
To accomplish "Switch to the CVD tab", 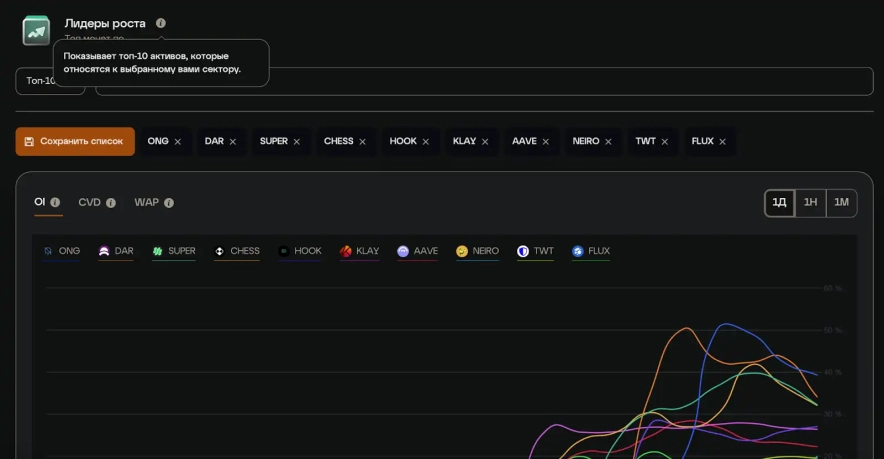I will [89, 203].
